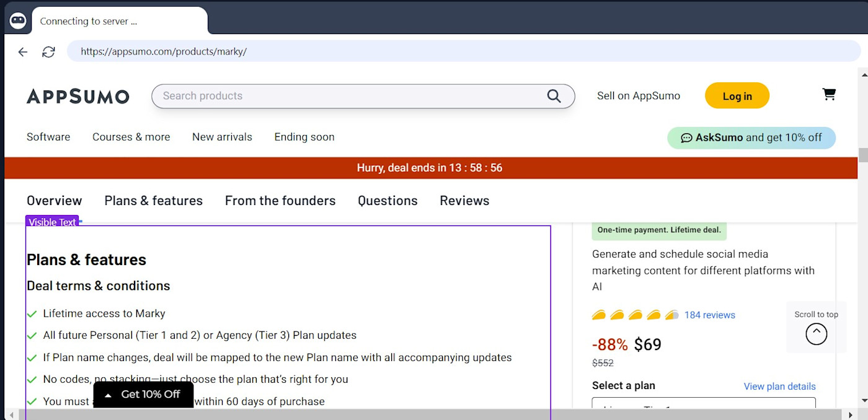
Task: Click the Deal terms & conditions heading
Action: (99, 286)
